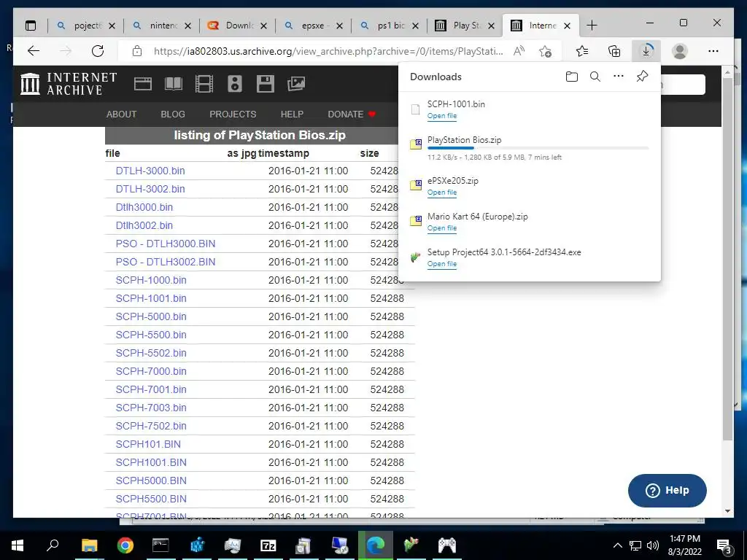Toggle Read aloud in address bar
The height and width of the screenshot is (560, 747).
519,51
